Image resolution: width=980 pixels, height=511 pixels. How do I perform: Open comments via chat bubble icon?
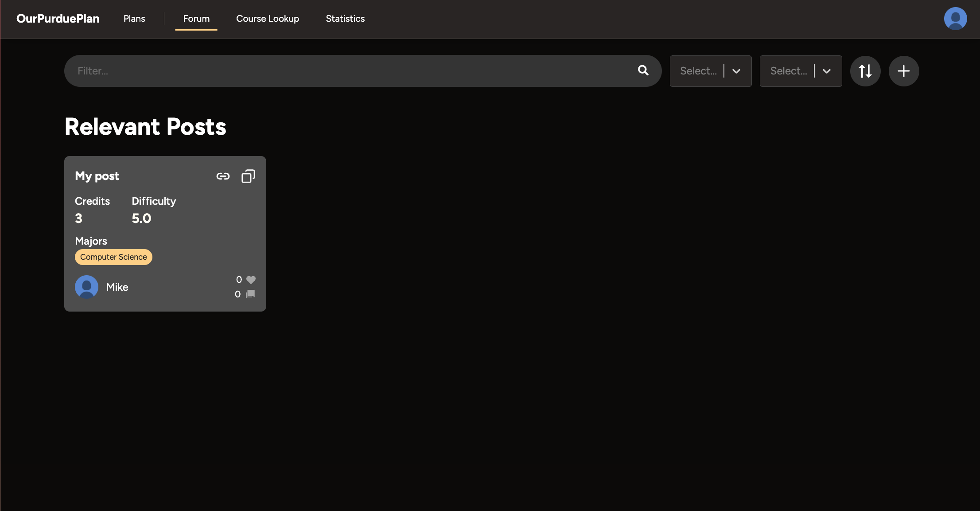point(250,294)
